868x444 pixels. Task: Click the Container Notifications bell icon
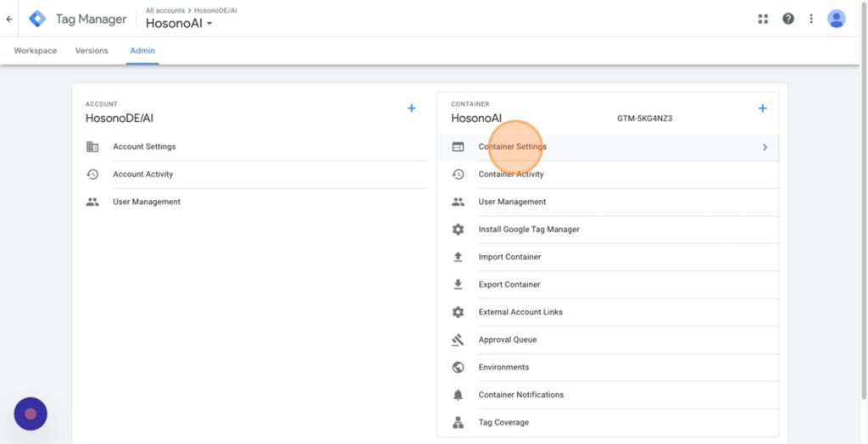click(458, 395)
